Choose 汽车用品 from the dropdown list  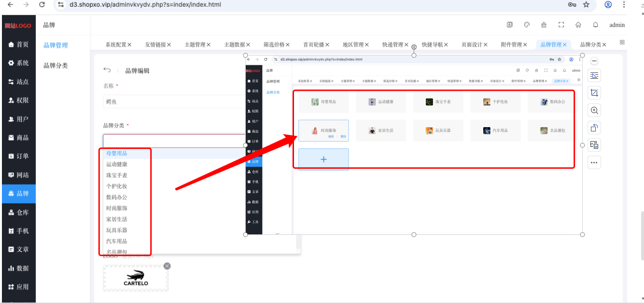point(117,241)
